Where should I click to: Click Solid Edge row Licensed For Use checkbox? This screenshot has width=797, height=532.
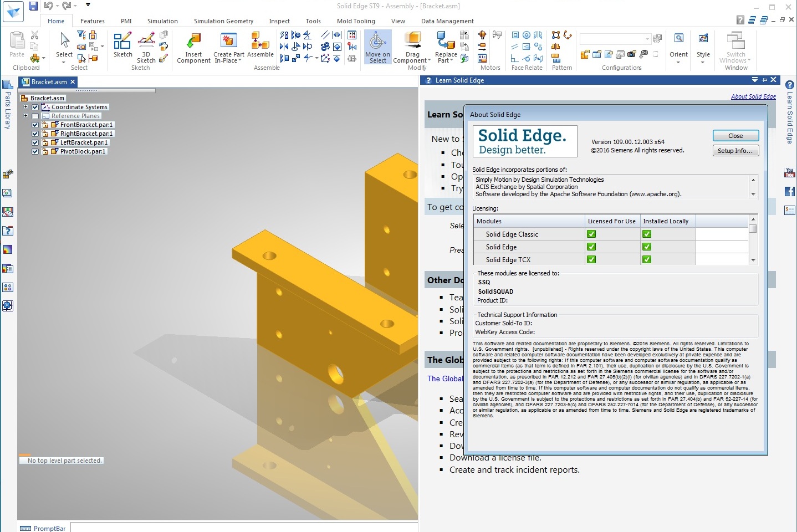[x=591, y=247]
